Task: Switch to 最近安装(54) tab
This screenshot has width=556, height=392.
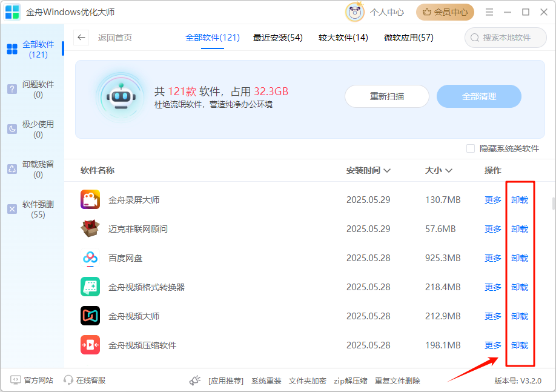Action: [277, 38]
